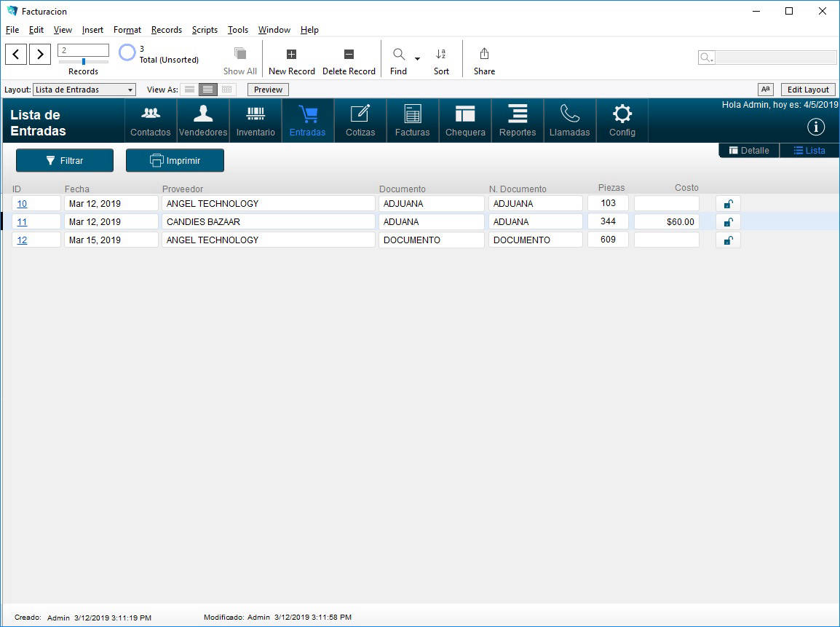This screenshot has width=840, height=627.
Task: Switch to the Detalle tab
Action: (749, 151)
